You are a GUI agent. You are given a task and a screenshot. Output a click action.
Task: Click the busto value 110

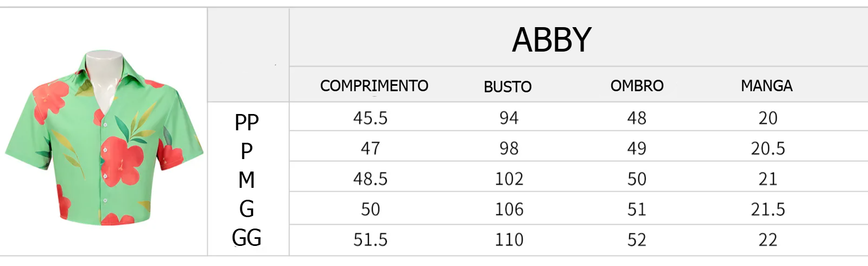click(509, 240)
